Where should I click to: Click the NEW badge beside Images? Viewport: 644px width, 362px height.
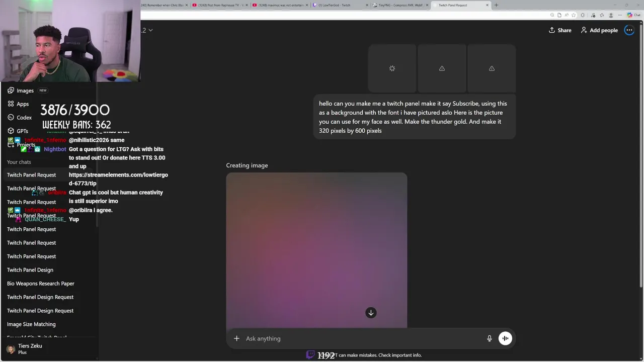[x=43, y=90]
